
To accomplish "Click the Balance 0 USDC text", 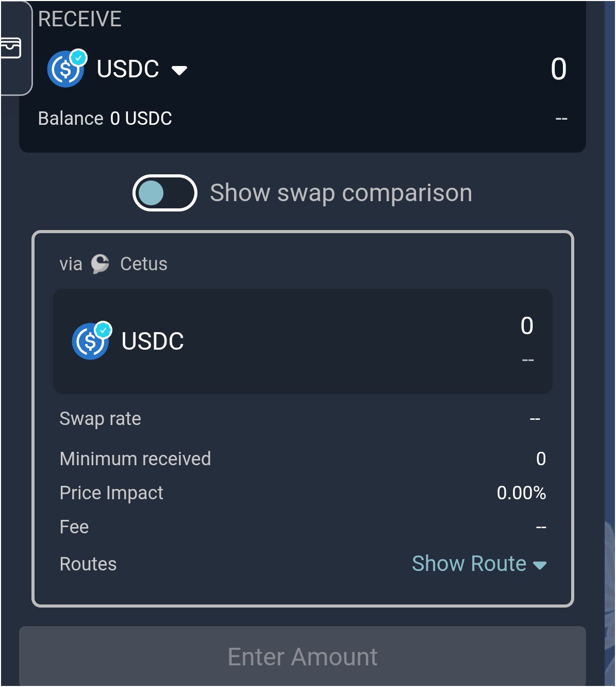I will coord(105,119).
